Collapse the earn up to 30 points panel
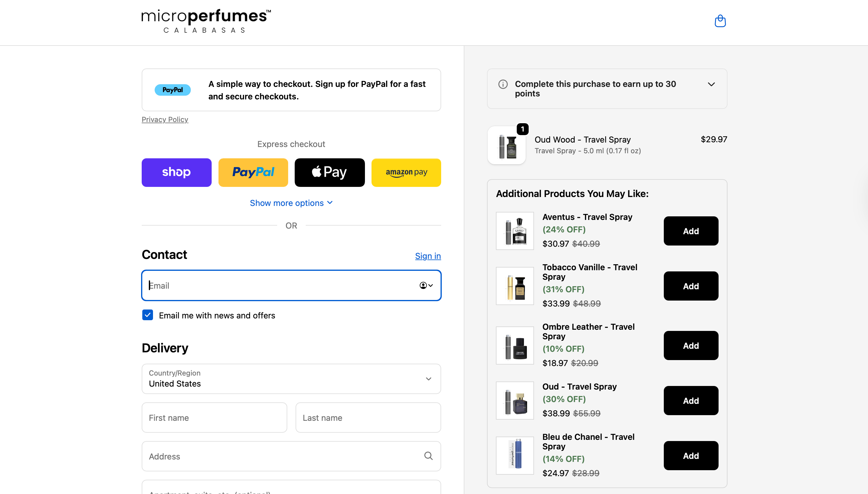The height and width of the screenshot is (494, 868). pos(711,84)
